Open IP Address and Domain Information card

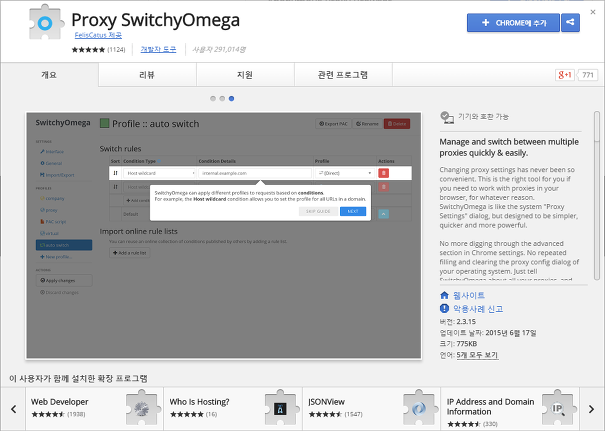pyautogui.click(x=510, y=409)
